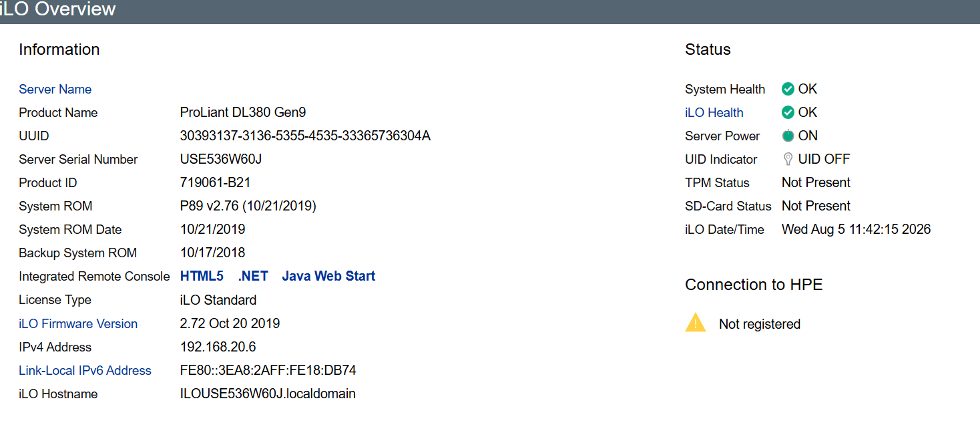Click the UID OFF status text
The width and height of the screenshot is (980, 439).
click(x=824, y=159)
